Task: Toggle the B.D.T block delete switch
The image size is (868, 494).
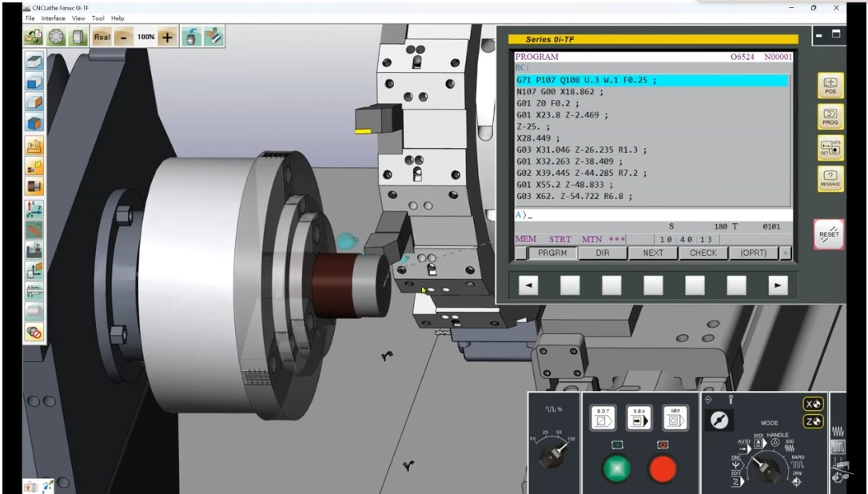Action: 602,417
